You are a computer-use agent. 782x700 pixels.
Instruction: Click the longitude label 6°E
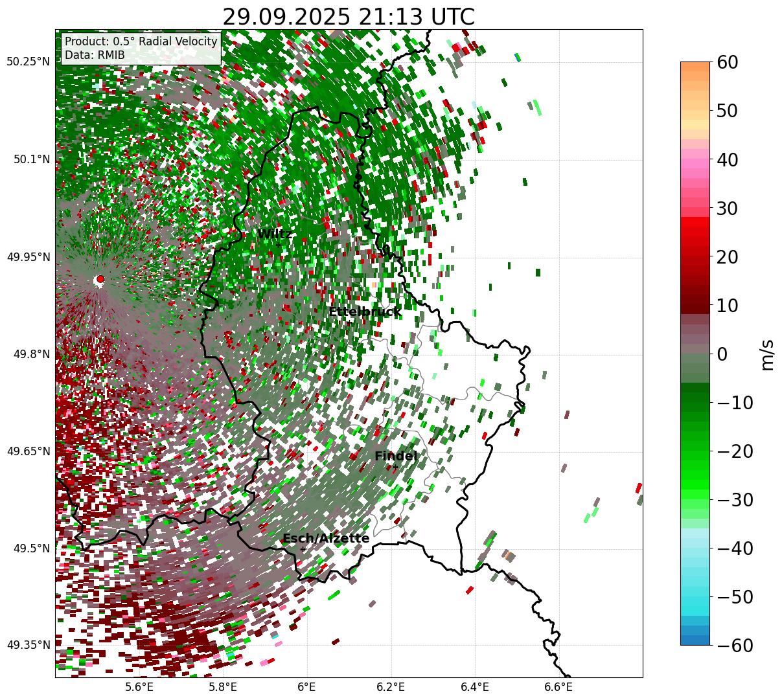click(x=307, y=688)
